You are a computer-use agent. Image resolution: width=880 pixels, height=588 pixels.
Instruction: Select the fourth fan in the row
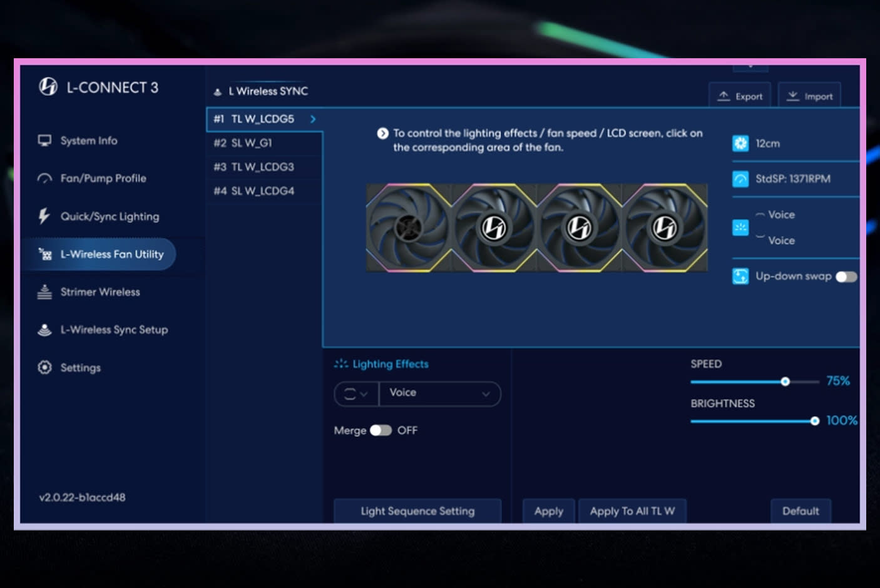[665, 228]
